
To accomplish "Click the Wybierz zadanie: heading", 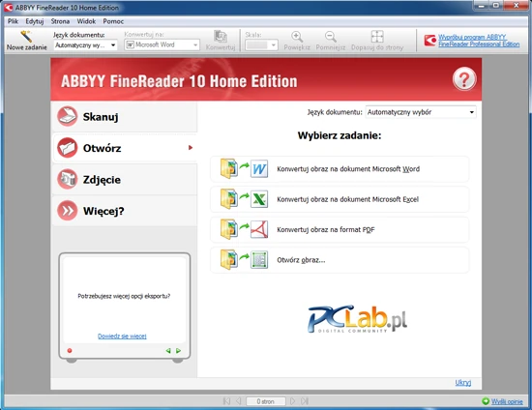I will pos(340,135).
